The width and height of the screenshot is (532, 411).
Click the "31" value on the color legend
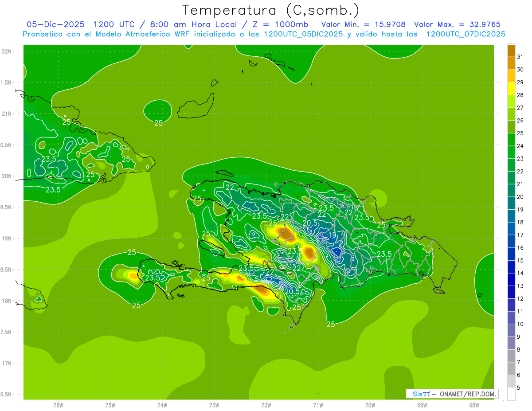point(520,57)
